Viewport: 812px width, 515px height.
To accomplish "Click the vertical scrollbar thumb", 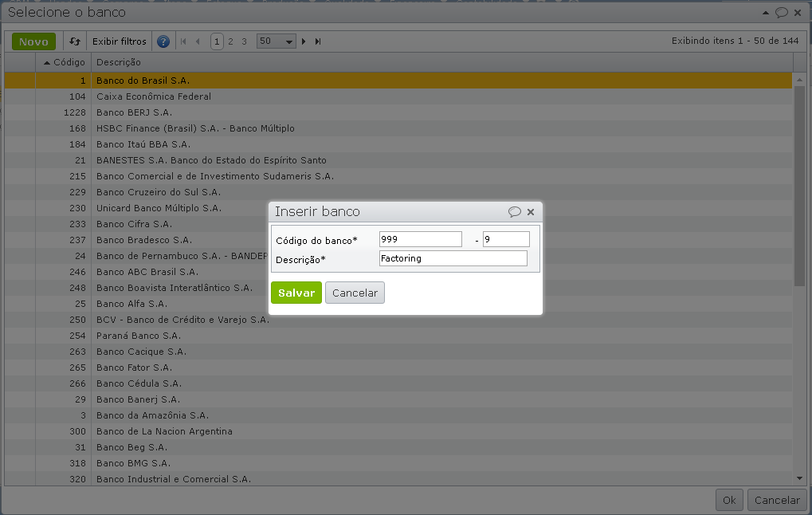I will [x=799, y=186].
